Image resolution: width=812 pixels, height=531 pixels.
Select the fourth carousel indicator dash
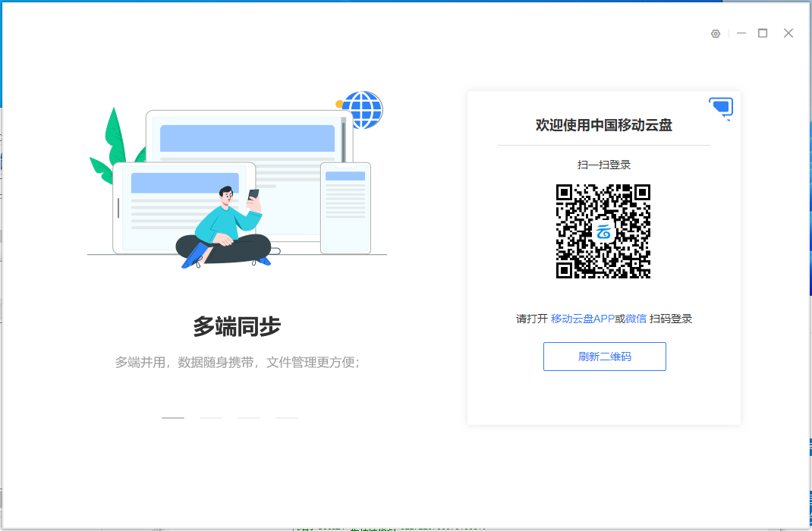click(x=287, y=418)
